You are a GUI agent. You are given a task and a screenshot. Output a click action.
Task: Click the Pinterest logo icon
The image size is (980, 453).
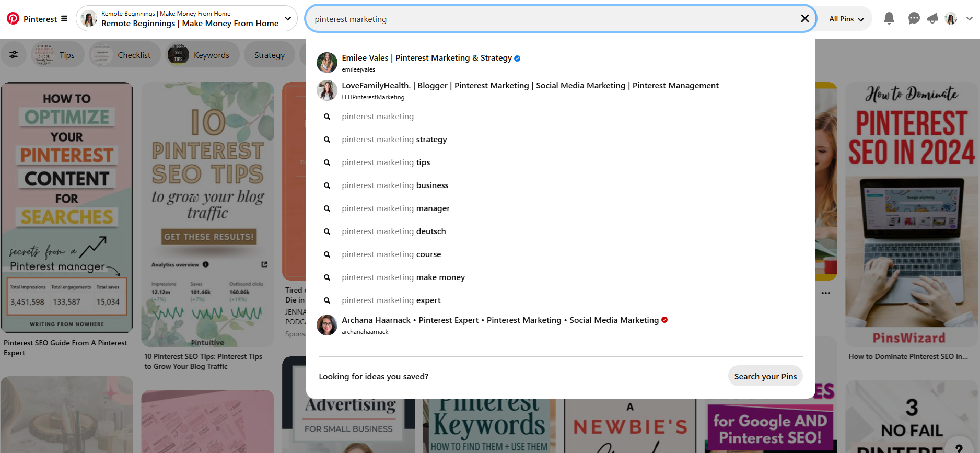pyautogui.click(x=13, y=19)
